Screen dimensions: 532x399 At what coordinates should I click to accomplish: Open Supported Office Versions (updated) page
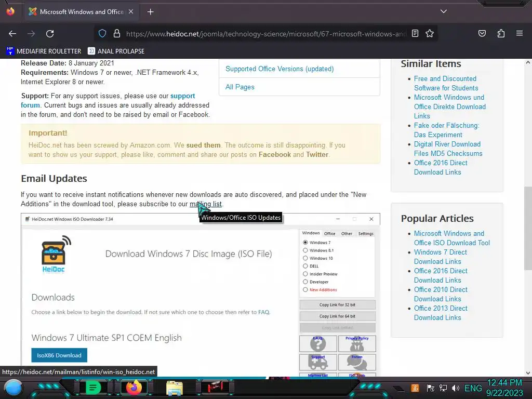[x=280, y=69]
